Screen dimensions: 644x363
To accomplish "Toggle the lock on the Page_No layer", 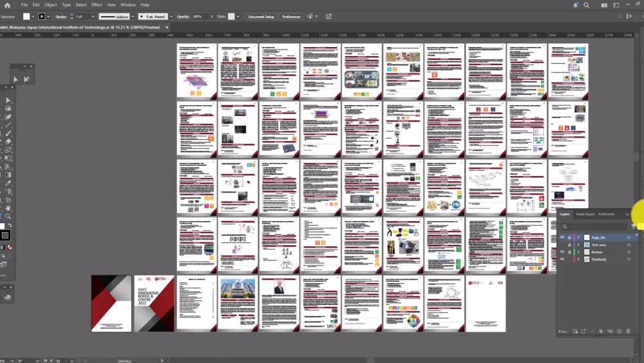I will pyautogui.click(x=569, y=238).
